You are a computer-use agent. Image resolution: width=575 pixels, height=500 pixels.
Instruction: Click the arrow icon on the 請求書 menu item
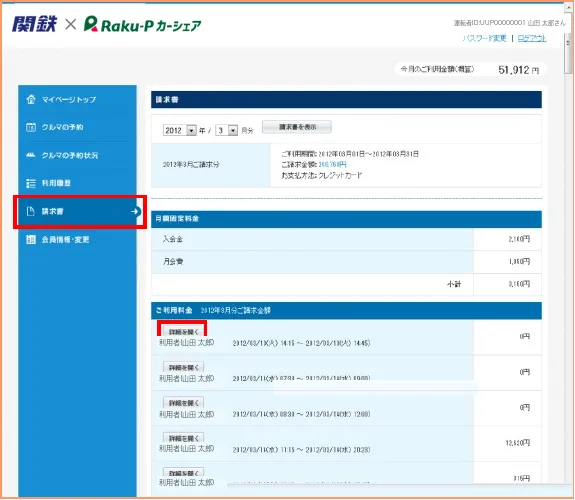pos(135,211)
